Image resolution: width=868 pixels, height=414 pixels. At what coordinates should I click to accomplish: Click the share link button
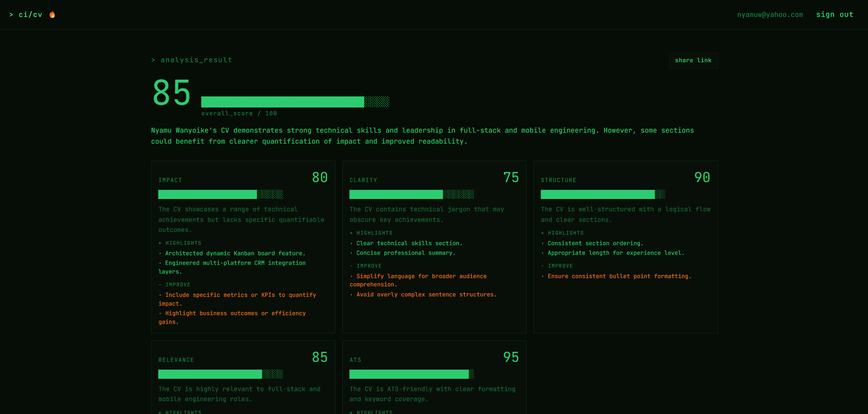click(693, 60)
